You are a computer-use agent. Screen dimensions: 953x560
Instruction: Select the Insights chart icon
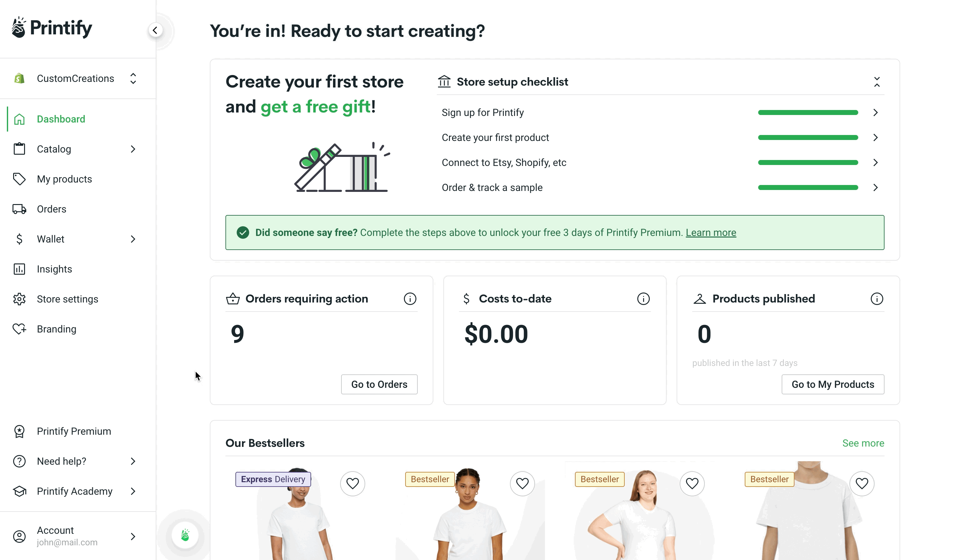19,269
